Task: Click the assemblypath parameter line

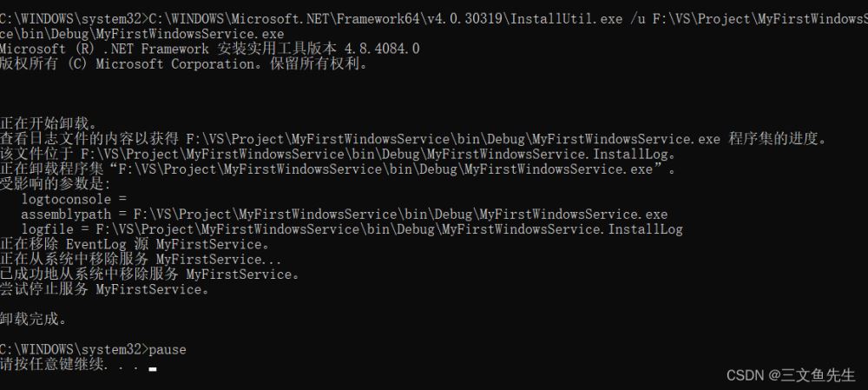Action: [x=344, y=214]
